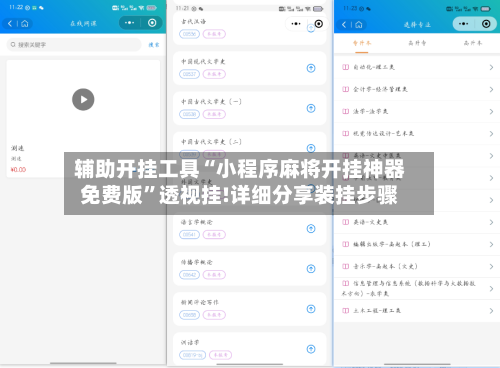Expand 法学-法学类 with its chevron
This screenshot has width=500, height=368.
coord(491,112)
